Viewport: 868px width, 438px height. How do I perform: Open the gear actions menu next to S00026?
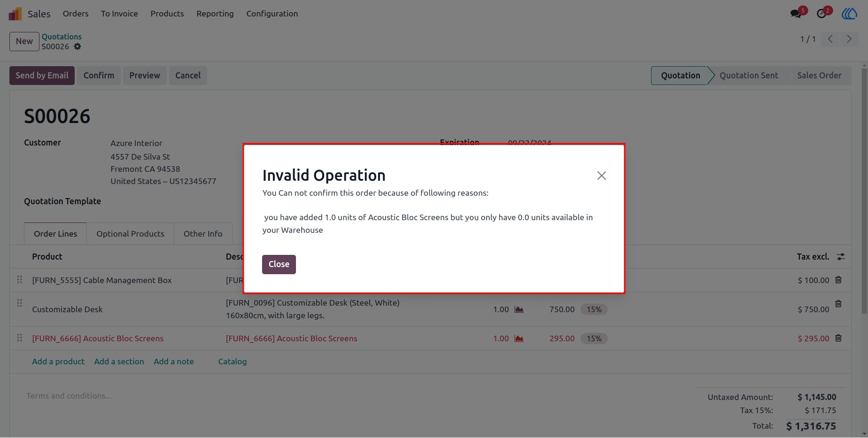tap(77, 46)
